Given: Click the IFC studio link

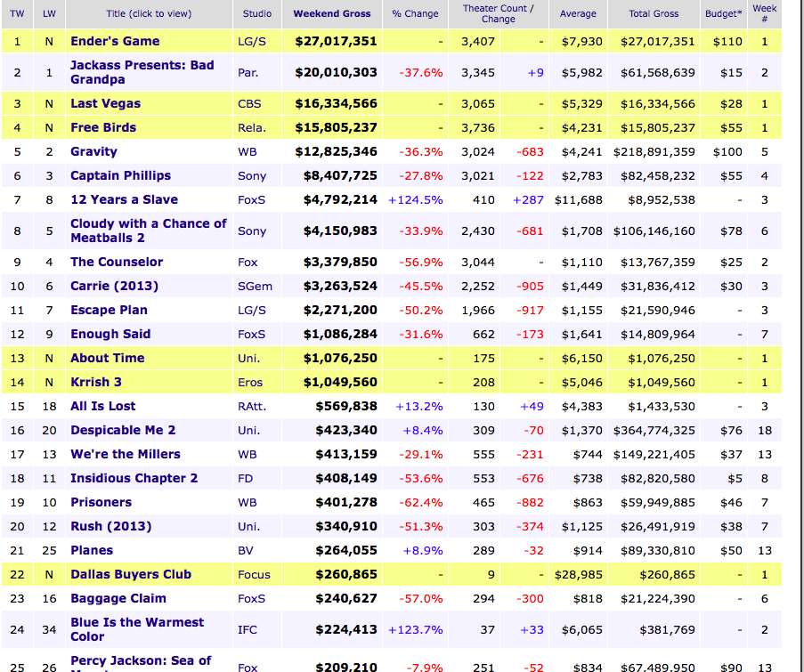Looking at the screenshot, I should [248, 630].
